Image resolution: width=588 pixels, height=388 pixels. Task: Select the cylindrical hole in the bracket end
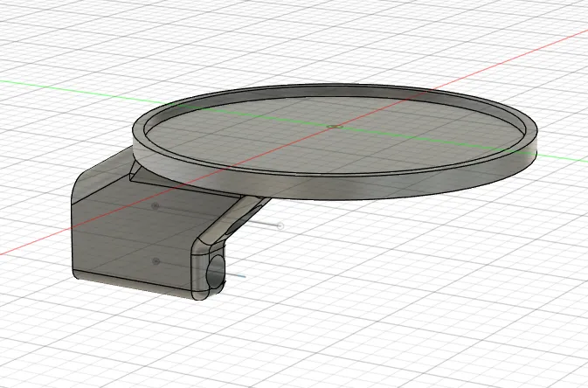click(216, 274)
